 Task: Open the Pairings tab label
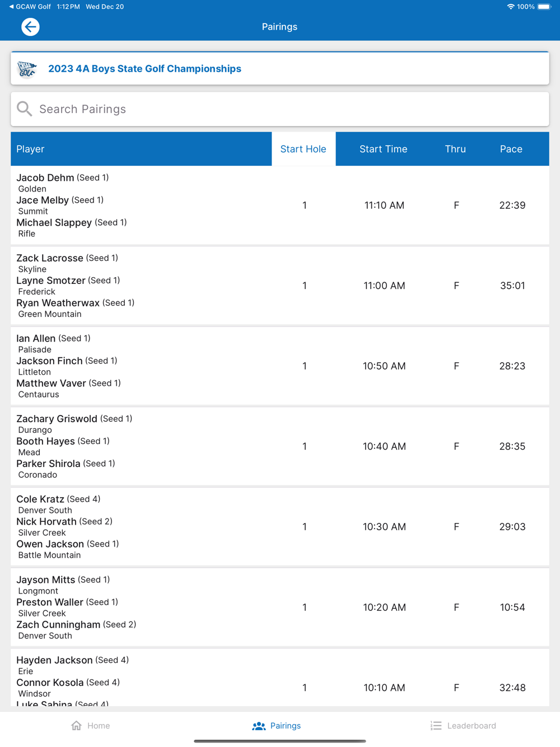click(x=286, y=726)
